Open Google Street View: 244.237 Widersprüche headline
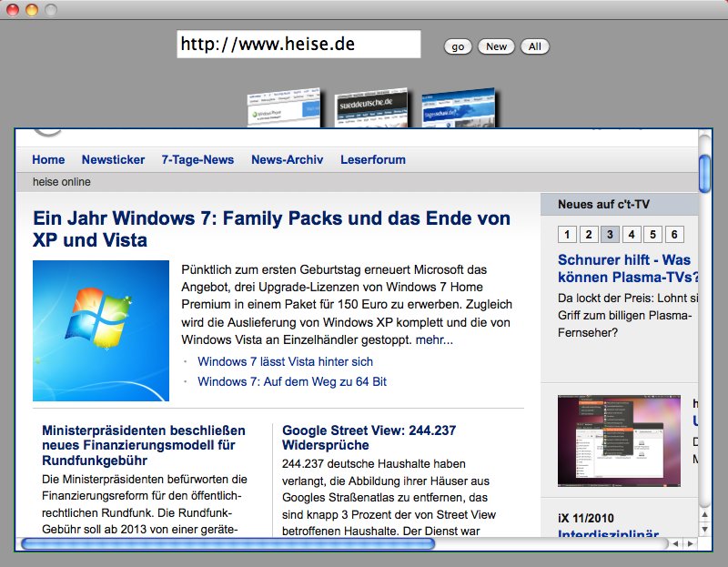The height and width of the screenshot is (567, 728). (x=369, y=438)
